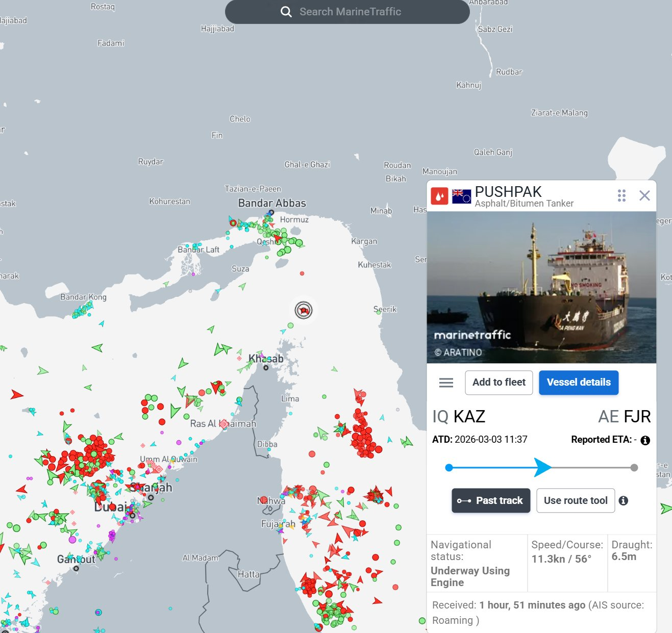
Task: Click the Asphalt/Bitumen Tanker subtitle
Action: click(524, 204)
